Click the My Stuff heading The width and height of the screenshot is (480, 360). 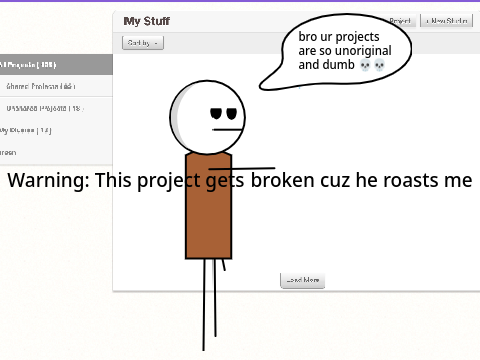(147, 21)
